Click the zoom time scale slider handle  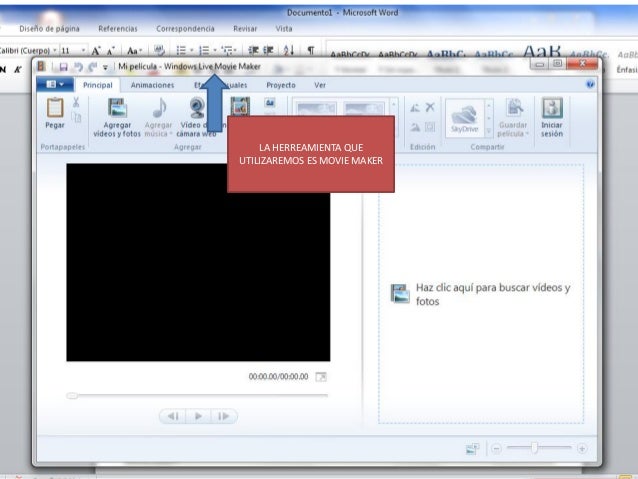pos(535,448)
